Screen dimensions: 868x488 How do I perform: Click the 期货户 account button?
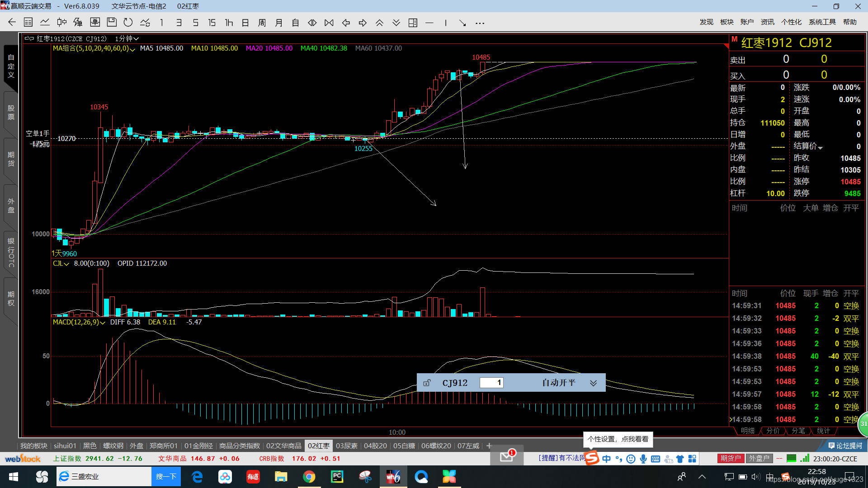coord(731,458)
